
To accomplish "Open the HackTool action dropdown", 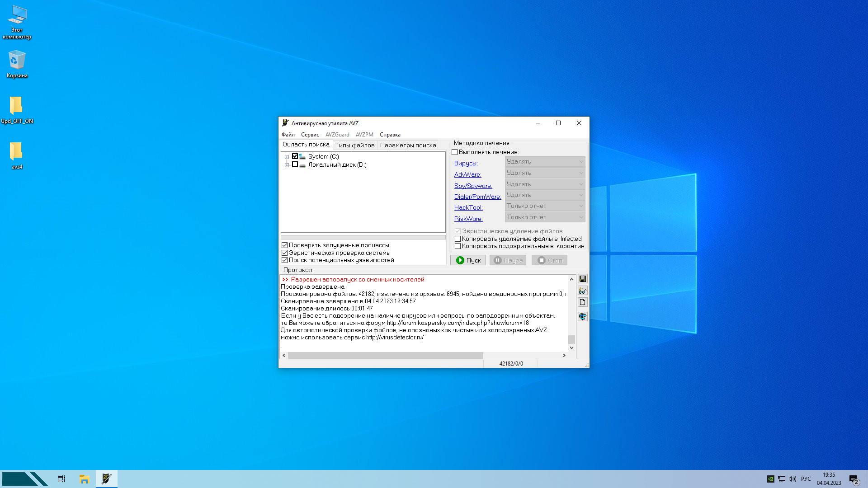I will point(545,206).
